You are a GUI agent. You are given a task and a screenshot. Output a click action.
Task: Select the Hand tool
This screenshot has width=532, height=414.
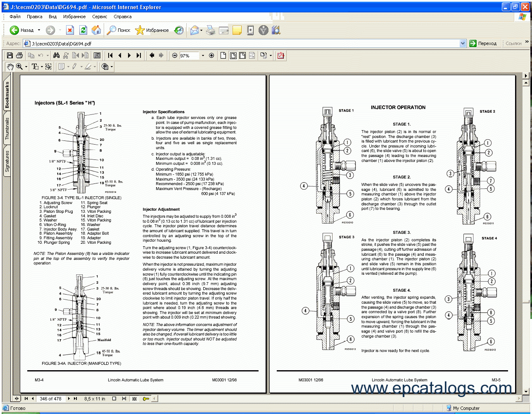point(10,66)
